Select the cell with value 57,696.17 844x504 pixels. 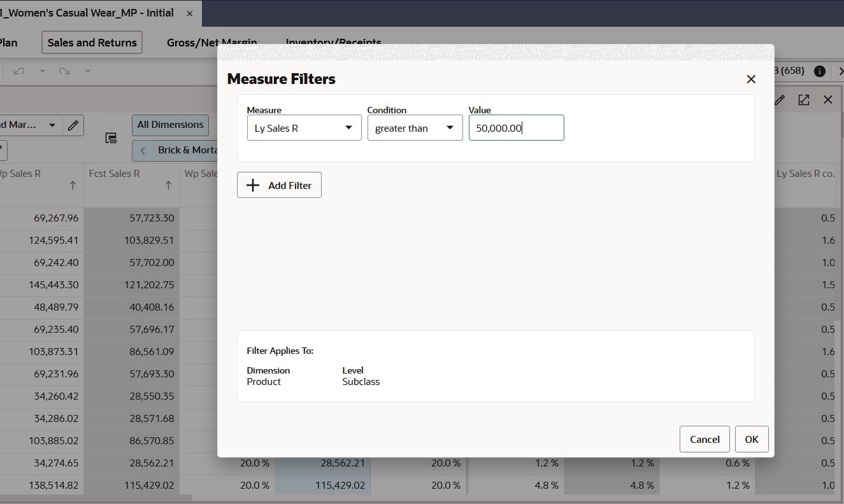point(132,330)
